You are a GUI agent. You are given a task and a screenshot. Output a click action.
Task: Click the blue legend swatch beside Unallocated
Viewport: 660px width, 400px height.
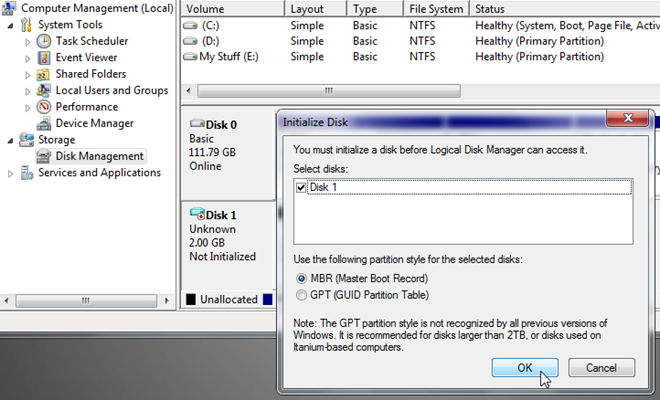pos(267,299)
